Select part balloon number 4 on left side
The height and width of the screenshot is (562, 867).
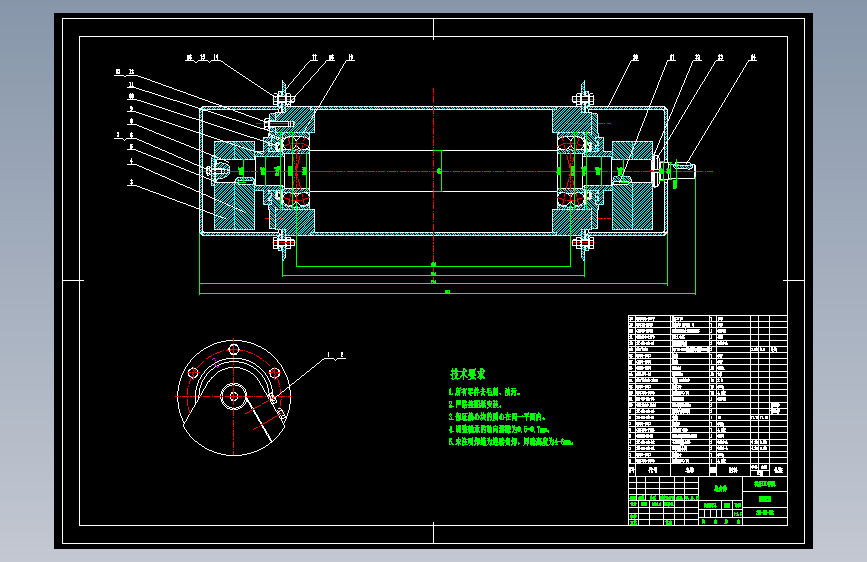pyautogui.click(x=131, y=162)
